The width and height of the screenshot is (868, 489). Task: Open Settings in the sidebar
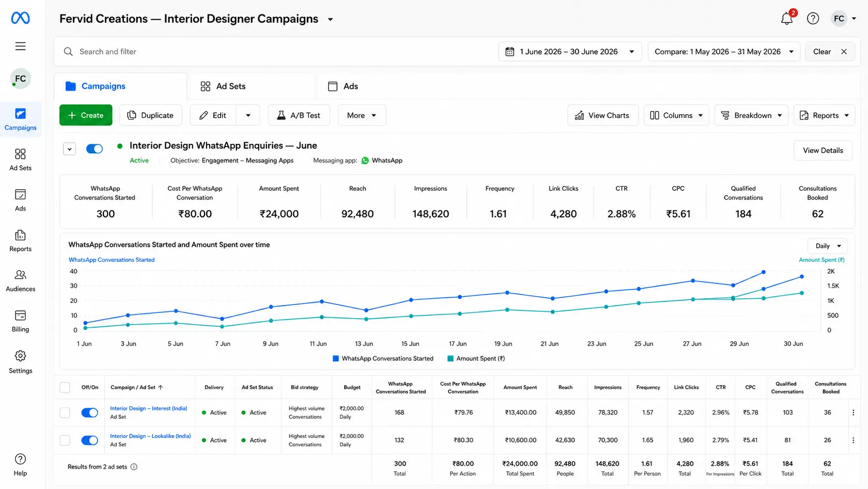tap(20, 362)
